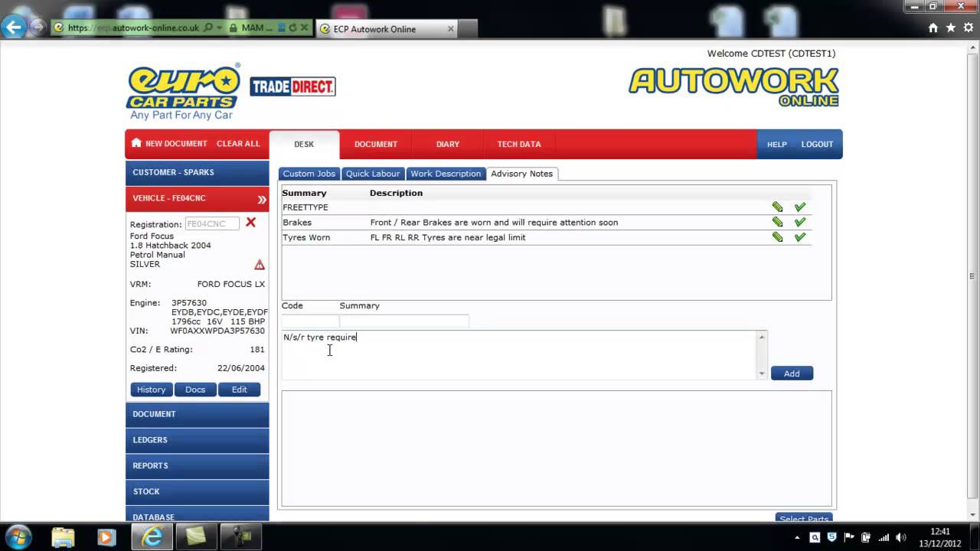Select the Advisory Notes tab
Screen dimensions: 980x551
(x=521, y=174)
